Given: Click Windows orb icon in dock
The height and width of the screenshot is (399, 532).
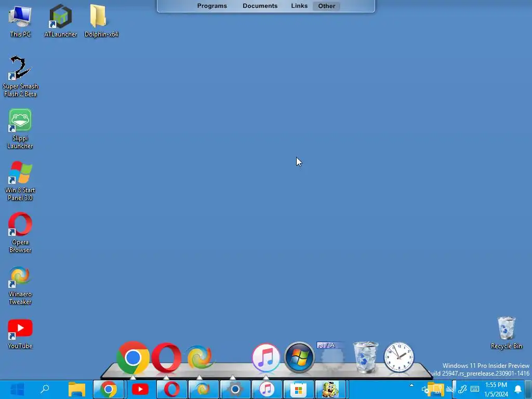Looking at the screenshot, I should pos(299,357).
